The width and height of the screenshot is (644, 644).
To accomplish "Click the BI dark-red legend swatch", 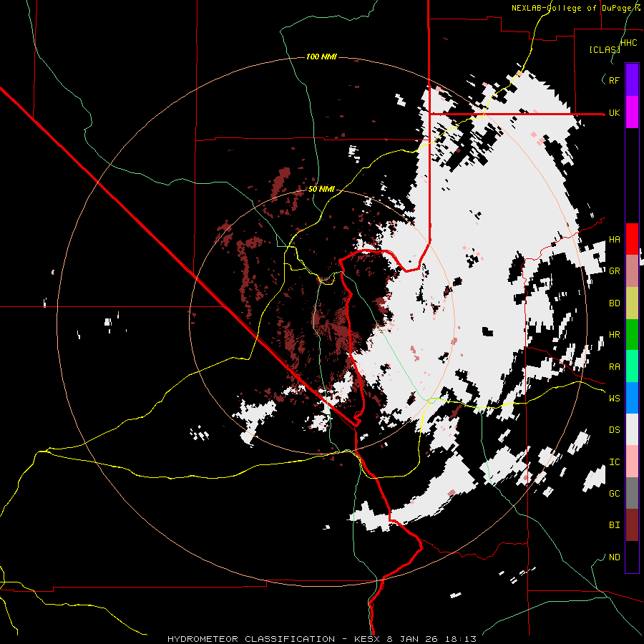I will point(632,525).
